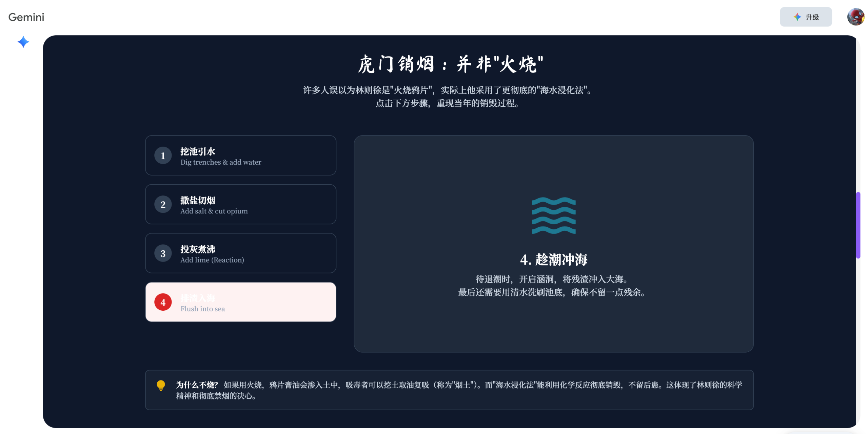Select step 撒盐切烟 Add salt & cut opium
868x434 pixels.
[x=240, y=204]
